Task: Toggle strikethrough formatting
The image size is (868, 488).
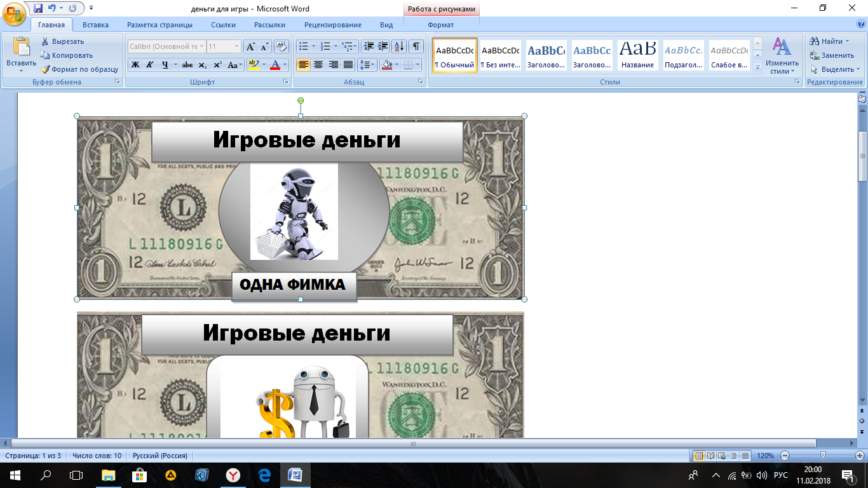Action: (187, 65)
